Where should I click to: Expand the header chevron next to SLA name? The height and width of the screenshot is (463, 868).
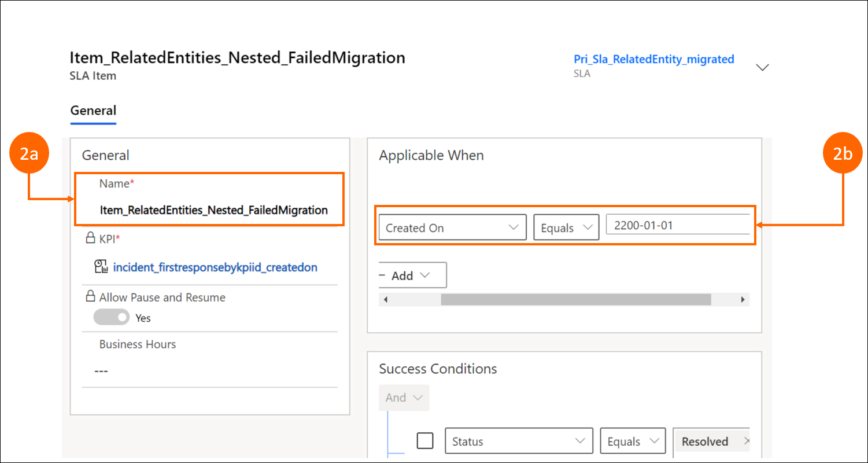[x=763, y=67]
